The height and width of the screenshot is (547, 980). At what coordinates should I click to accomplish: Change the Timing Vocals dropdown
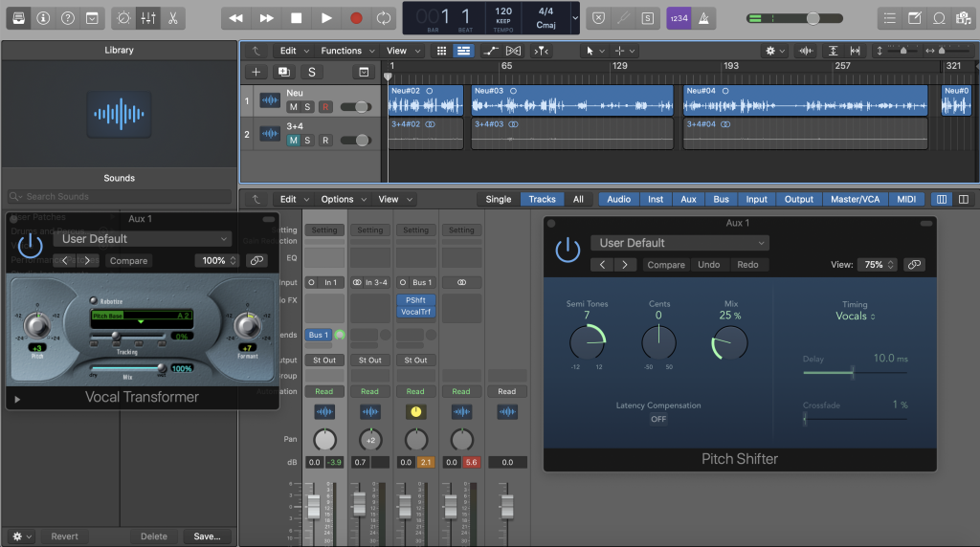(x=855, y=316)
